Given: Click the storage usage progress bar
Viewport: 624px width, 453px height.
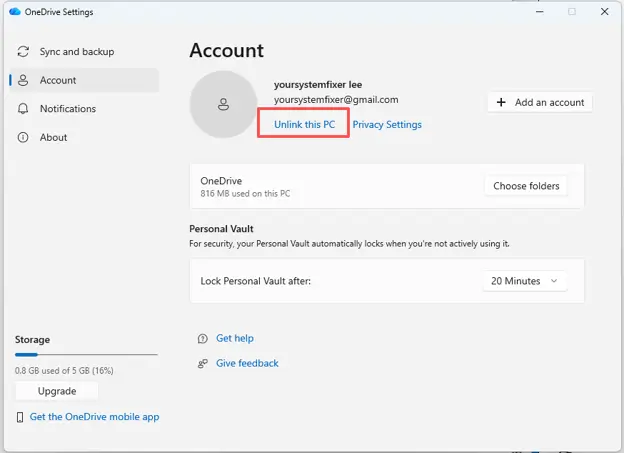Looking at the screenshot, I should click(x=86, y=354).
